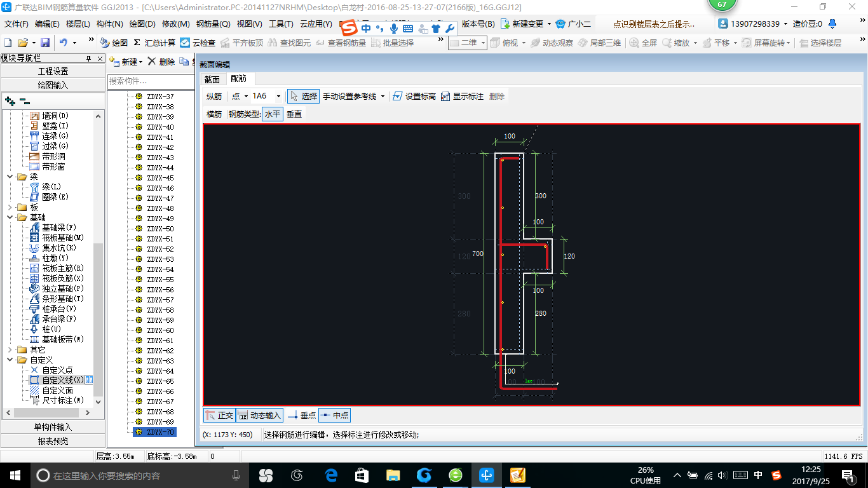868x488 pixels.
Task: Collapse the 自定义 tree folder
Action: [x=10, y=360]
